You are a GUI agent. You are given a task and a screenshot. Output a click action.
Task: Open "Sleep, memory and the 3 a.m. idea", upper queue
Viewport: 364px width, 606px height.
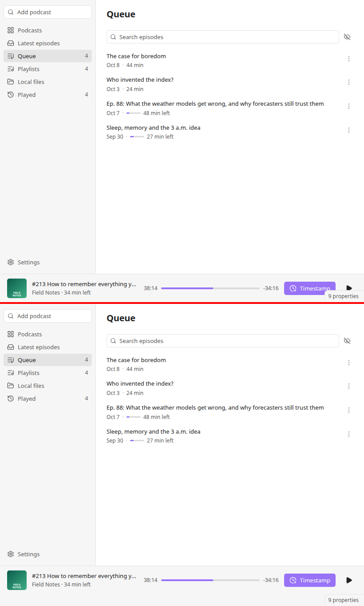coord(154,128)
